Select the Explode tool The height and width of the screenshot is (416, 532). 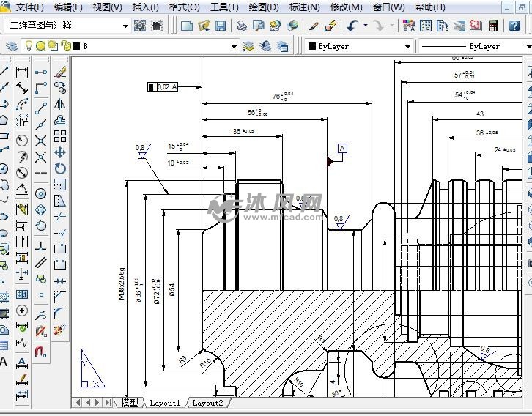point(60,329)
